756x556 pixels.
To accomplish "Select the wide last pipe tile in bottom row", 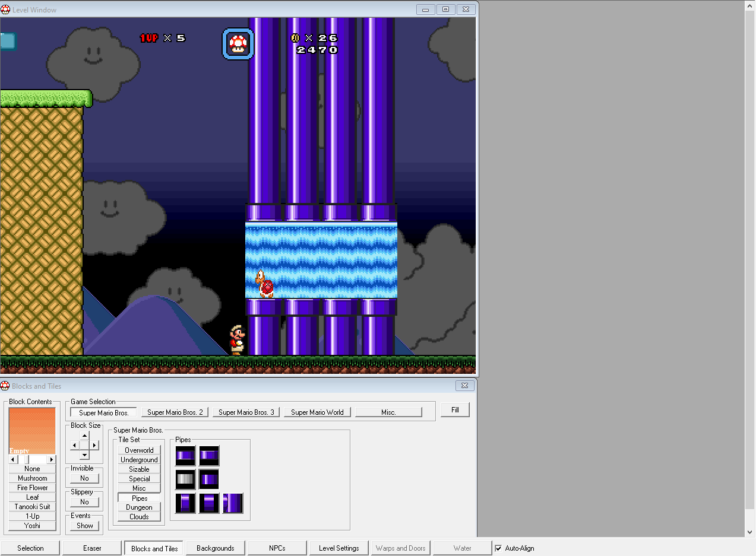I will pos(233,503).
